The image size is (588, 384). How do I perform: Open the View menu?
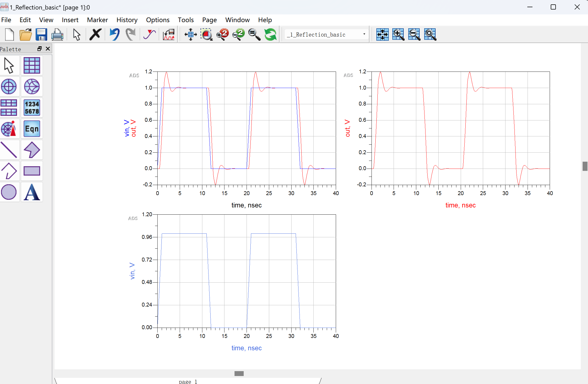pyautogui.click(x=46, y=20)
